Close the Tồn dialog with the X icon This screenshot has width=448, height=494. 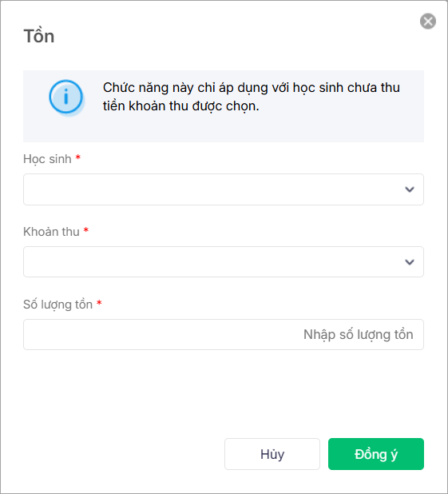tap(428, 22)
